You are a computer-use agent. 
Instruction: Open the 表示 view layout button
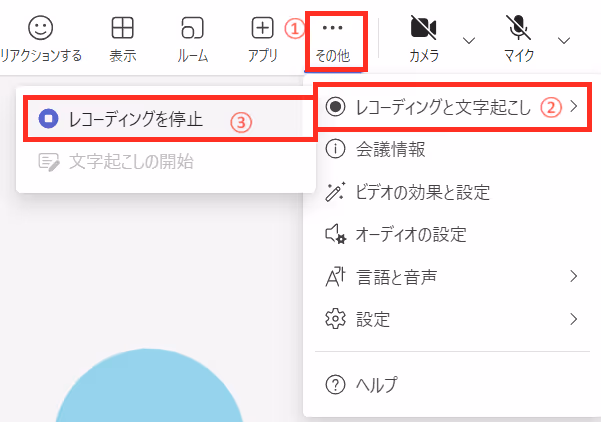click(x=123, y=39)
